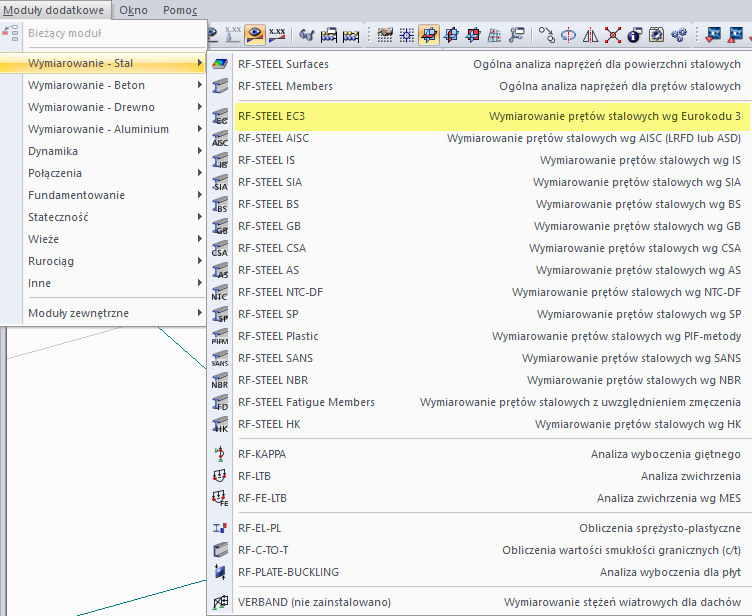Click RF-KAPPA module icon
752x616 pixels.
coord(220,454)
